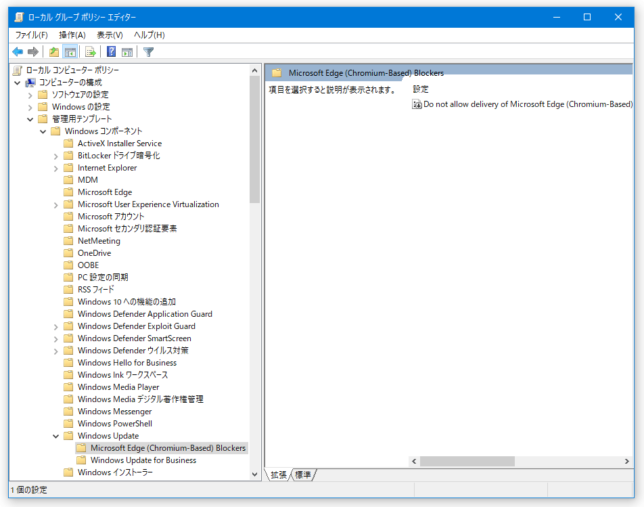Click tree pane scroll down arrow
The height and width of the screenshot is (507, 644).
(x=255, y=474)
